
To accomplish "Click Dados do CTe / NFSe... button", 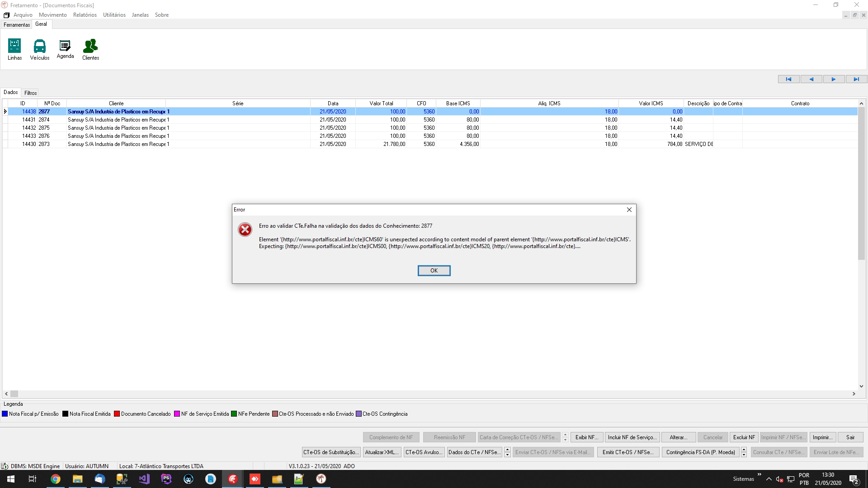I will click(474, 452).
